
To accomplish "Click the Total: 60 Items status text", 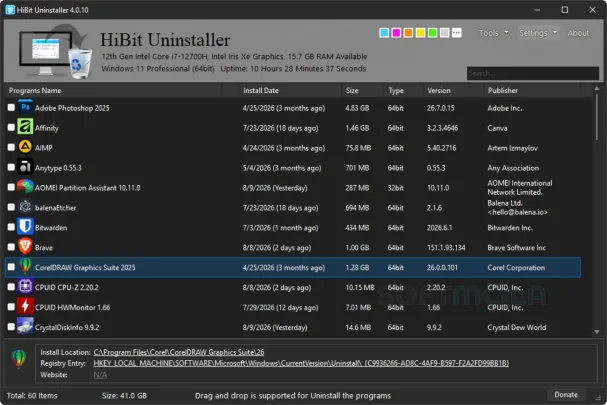I will 32,395.
